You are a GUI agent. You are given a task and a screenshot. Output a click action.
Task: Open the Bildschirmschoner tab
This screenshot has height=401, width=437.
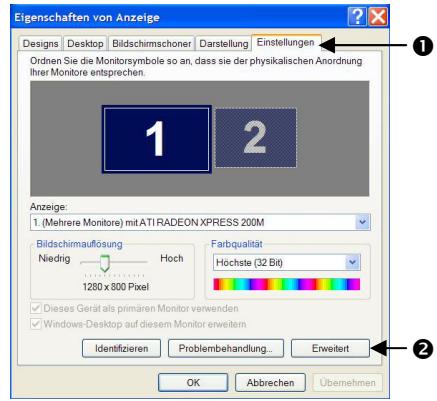[151, 44]
